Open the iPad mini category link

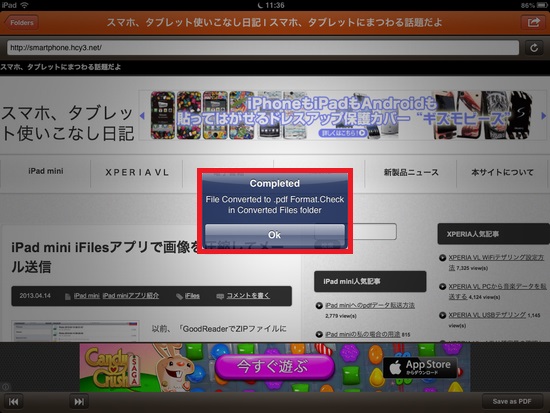86,296
